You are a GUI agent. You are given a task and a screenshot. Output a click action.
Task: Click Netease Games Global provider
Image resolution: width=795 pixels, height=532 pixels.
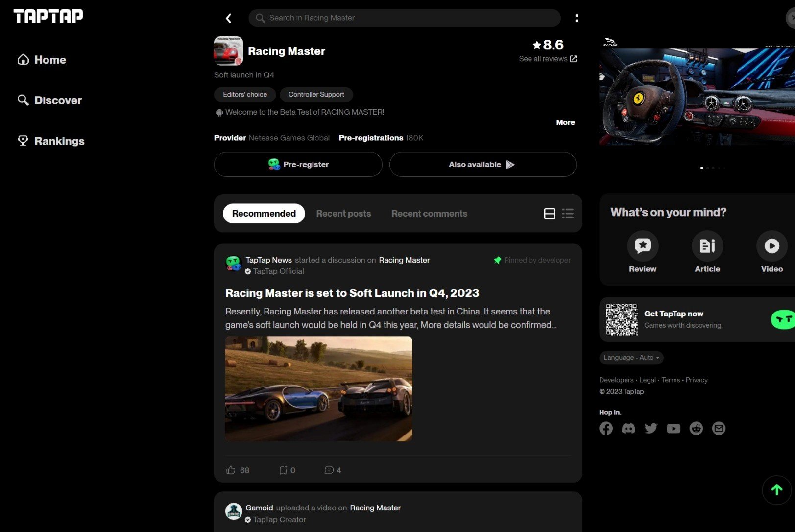click(289, 138)
